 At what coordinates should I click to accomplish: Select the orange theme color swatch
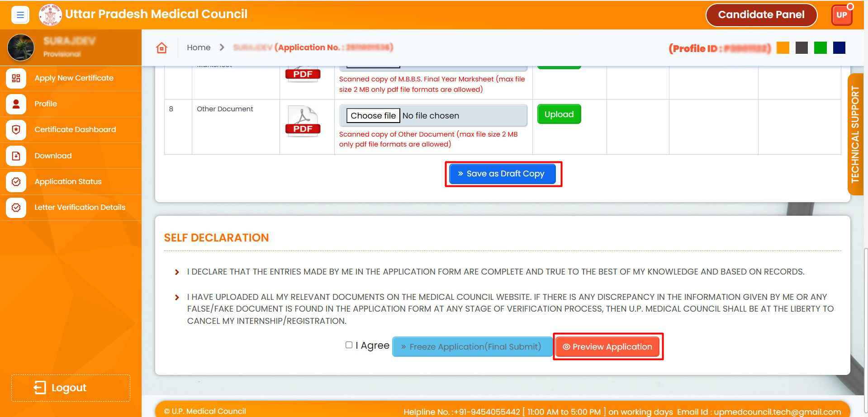pyautogui.click(x=783, y=48)
